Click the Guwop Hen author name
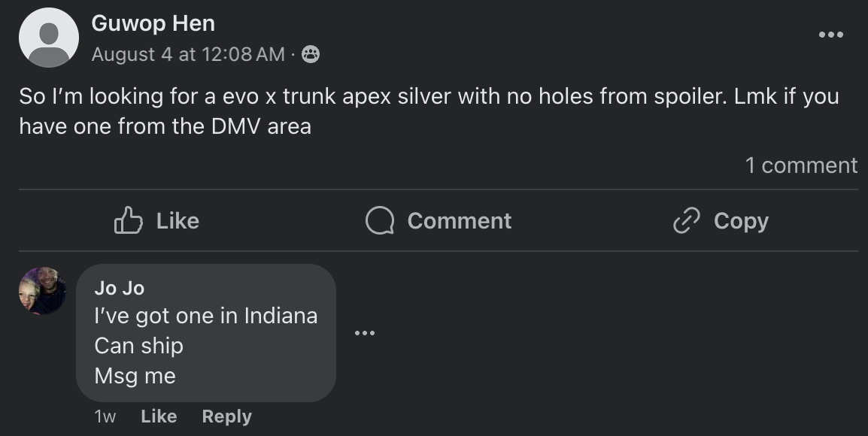 (x=153, y=23)
